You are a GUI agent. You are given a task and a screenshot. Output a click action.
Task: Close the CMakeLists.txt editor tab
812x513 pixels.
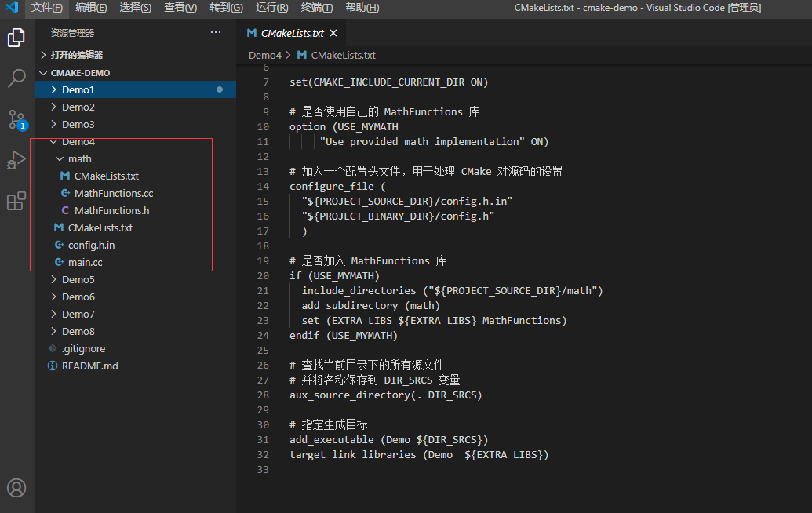tap(333, 33)
